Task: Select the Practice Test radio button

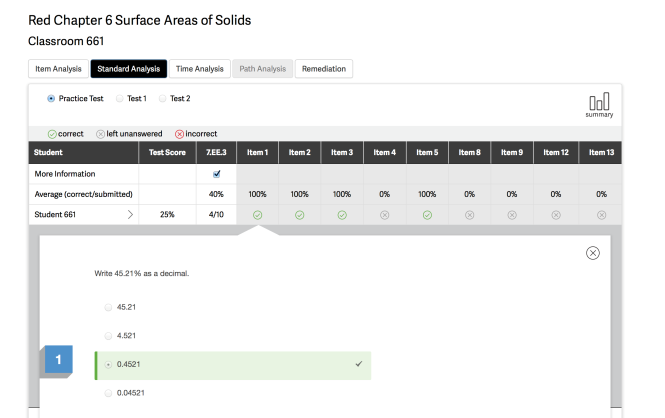Action: click(x=51, y=98)
